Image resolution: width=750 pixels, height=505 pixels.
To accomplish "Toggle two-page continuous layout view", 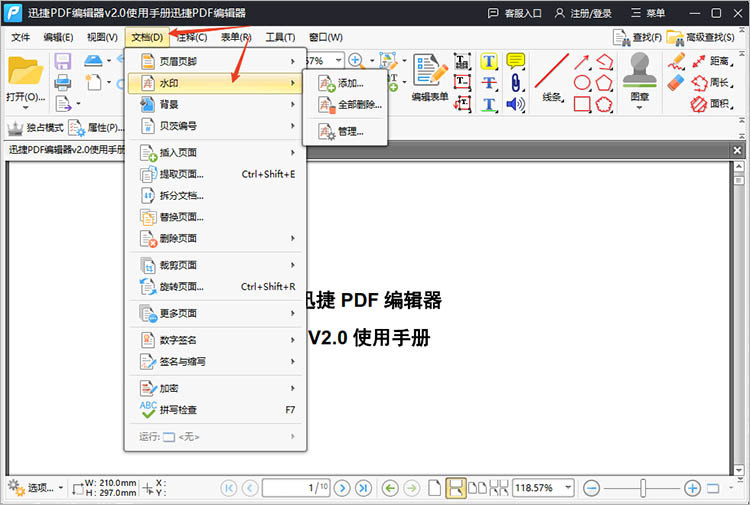I will point(499,488).
